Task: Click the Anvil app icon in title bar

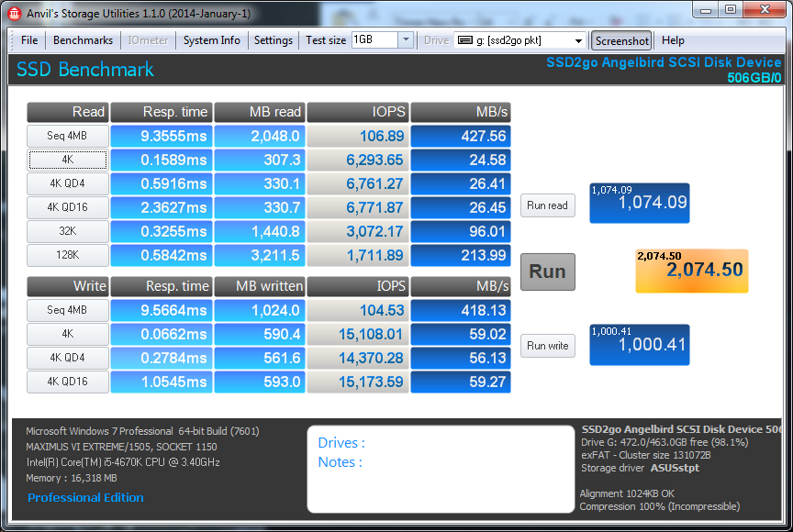Action: pos(14,13)
